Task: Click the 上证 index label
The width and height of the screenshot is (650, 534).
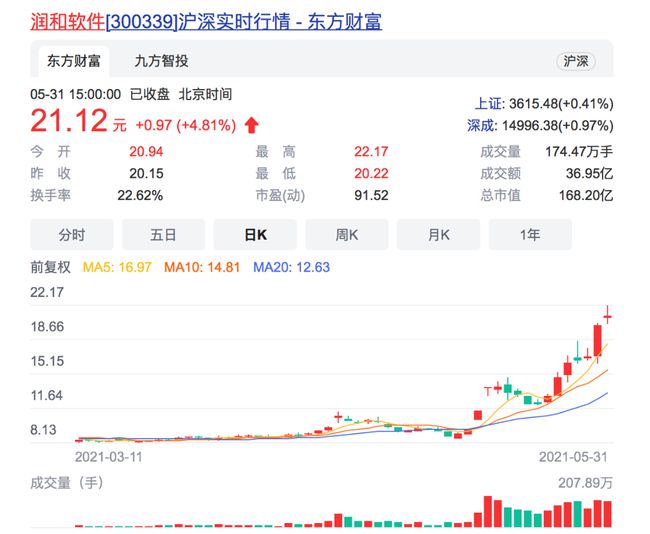Action: pyautogui.click(x=489, y=104)
